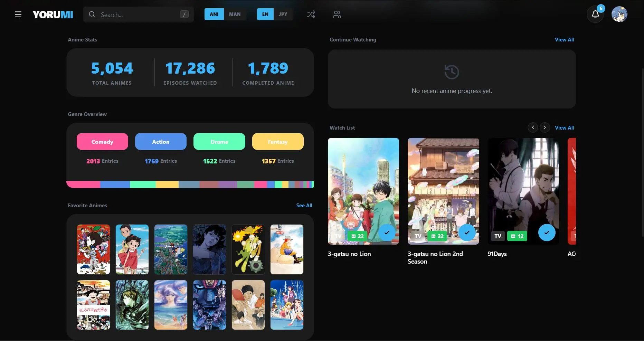The height and width of the screenshot is (341, 644).
Task: Select JPY title language
Action: 283,14
